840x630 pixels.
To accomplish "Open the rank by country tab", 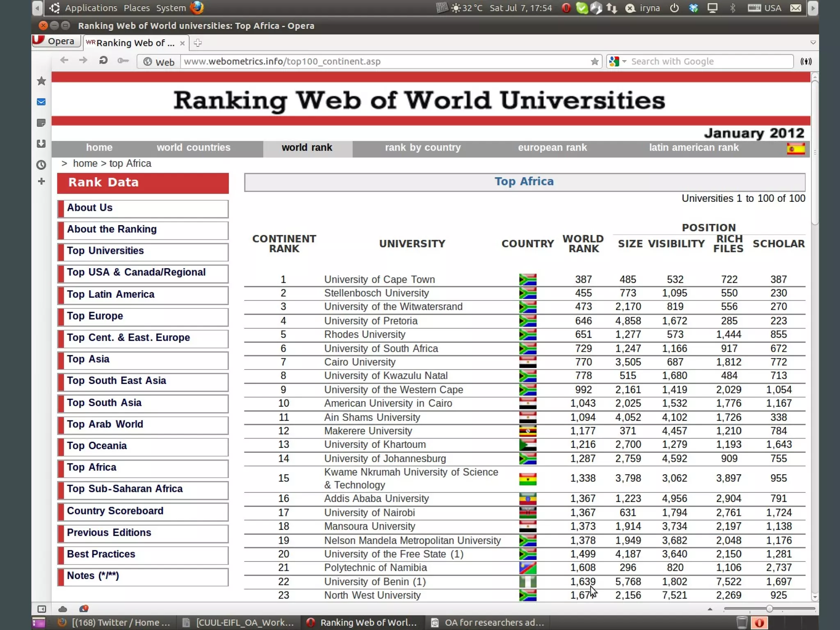I will [422, 148].
